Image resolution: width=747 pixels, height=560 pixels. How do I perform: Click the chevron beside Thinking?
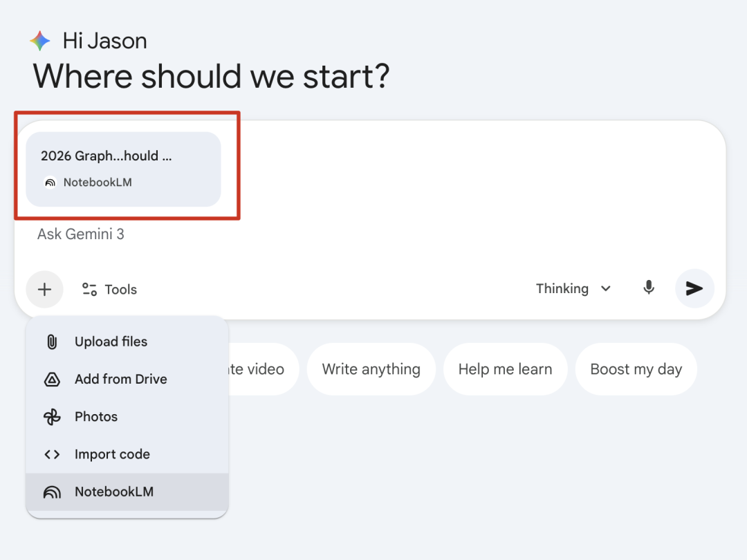coord(606,288)
